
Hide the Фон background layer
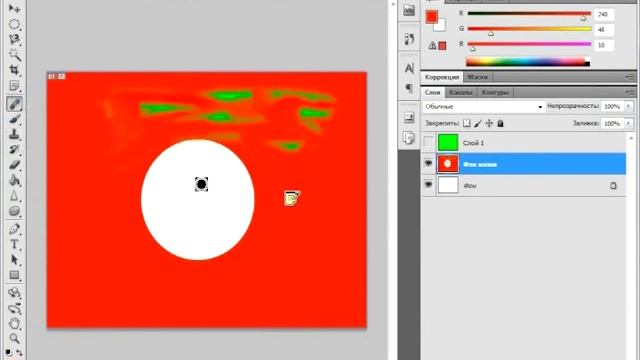point(428,185)
